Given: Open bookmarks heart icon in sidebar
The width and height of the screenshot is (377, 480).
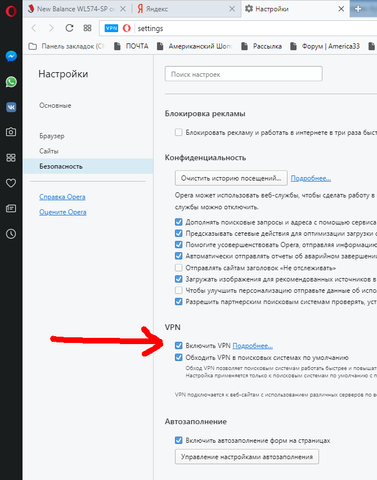Looking at the screenshot, I should (x=11, y=183).
